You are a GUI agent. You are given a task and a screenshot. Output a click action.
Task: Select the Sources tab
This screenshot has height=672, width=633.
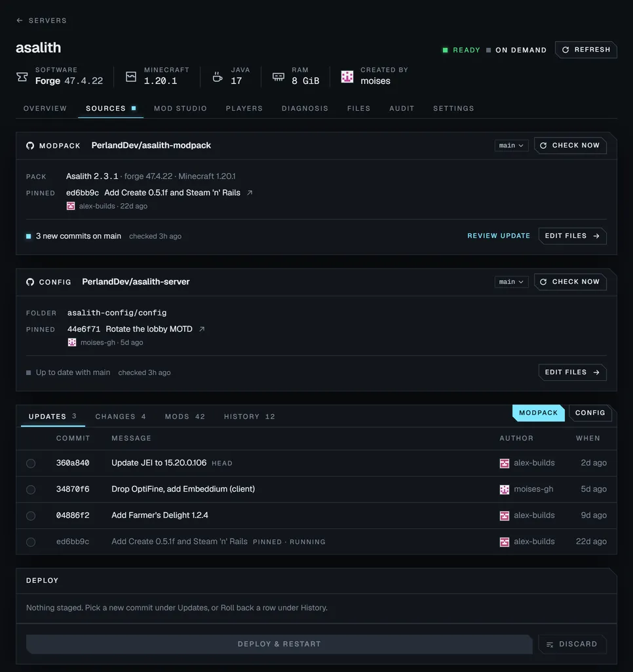(x=111, y=108)
